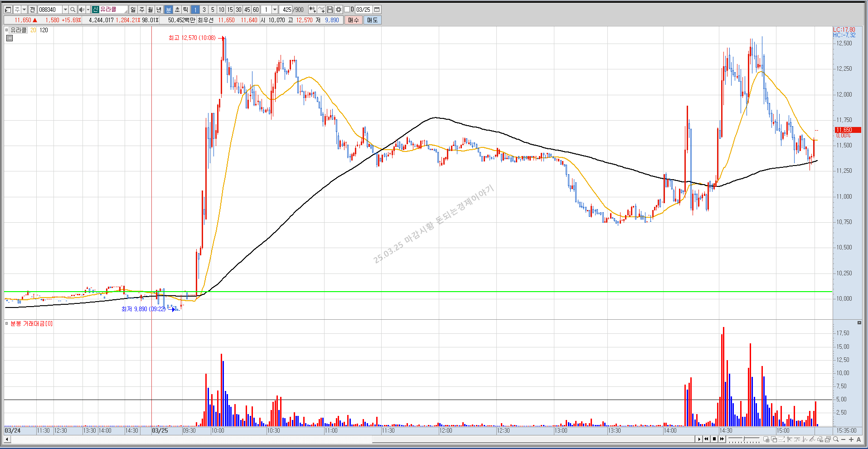This screenshot has width=868, height=449.
Task: Click the data grid icon under 유라클
Action: coord(10,38)
